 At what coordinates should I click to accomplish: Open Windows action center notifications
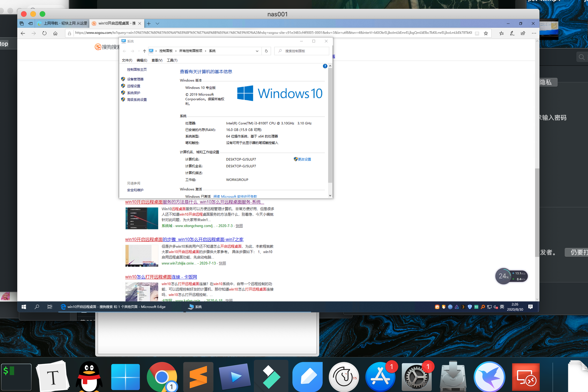pyautogui.click(x=530, y=307)
